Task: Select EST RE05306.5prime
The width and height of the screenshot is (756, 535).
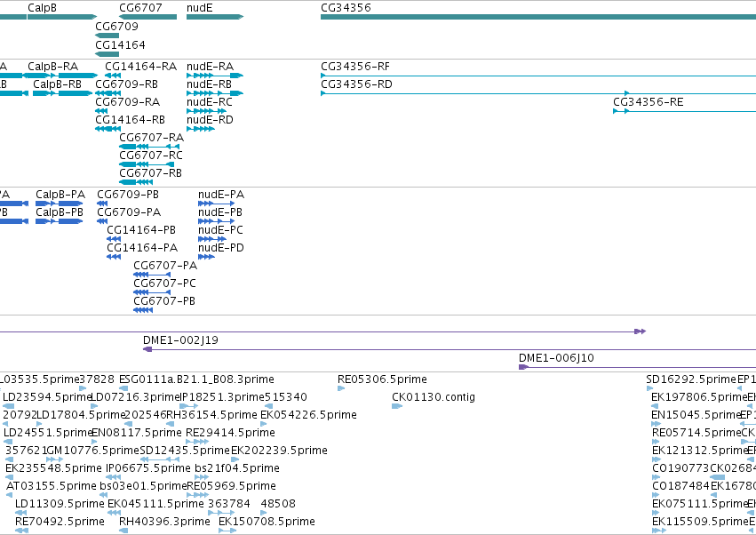Action: coord(382,379)
